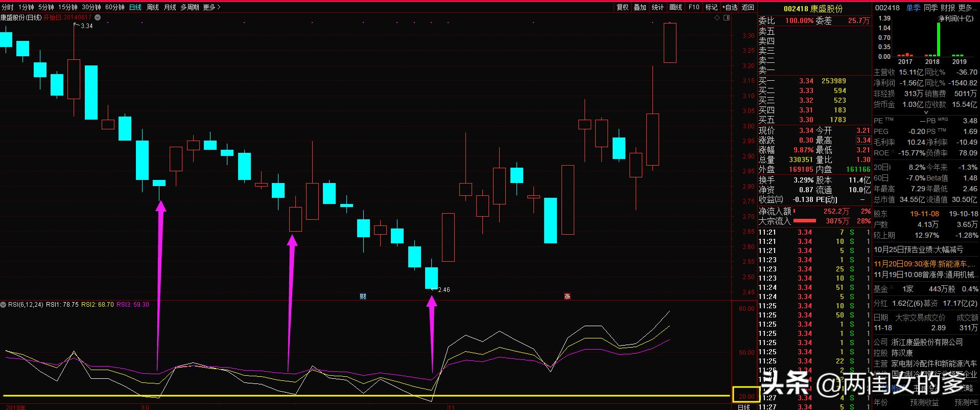Select the 5分钟 period tab
This screenshot has width=980, height=410.
(x=46, y=7)
